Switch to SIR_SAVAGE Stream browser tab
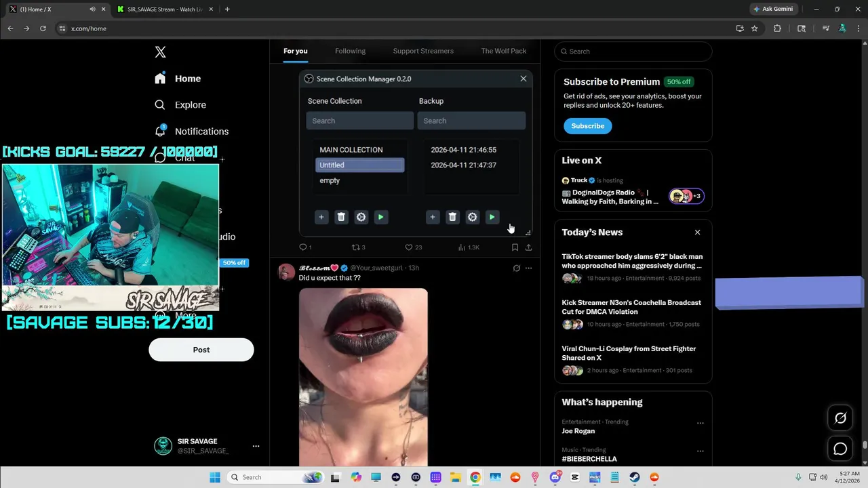This screenshot has width=868, height=488. (x=163, y=9)
